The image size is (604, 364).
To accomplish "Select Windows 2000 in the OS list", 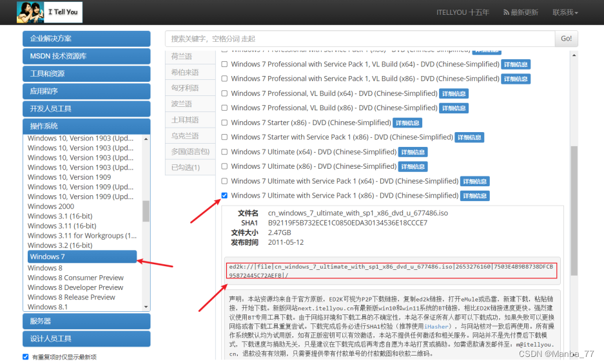I will [51, 206].
